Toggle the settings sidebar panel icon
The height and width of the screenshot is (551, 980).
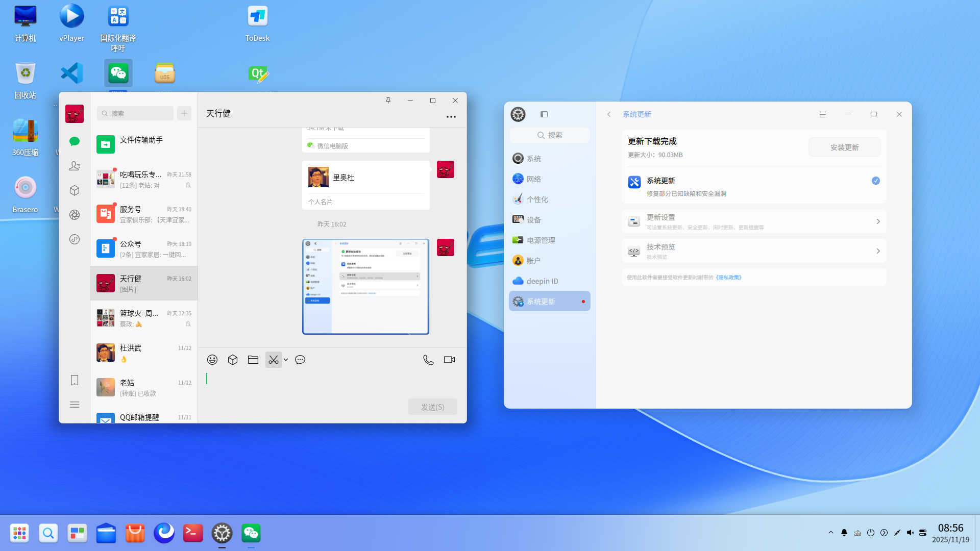(544, 114)
